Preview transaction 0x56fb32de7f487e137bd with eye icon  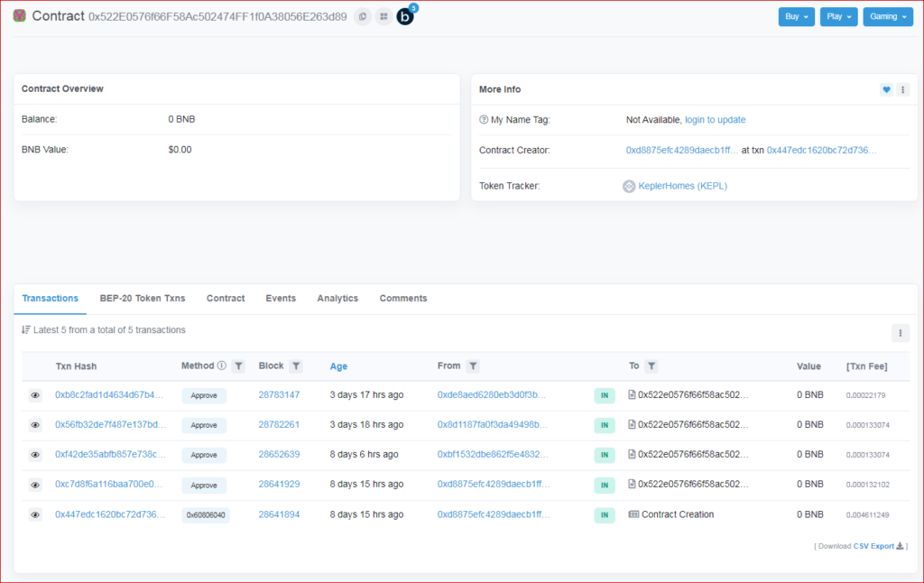(x=35, y=425)
